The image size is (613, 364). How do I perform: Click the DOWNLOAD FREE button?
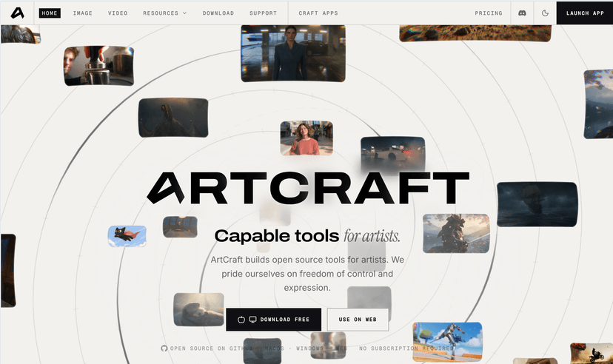274,319
